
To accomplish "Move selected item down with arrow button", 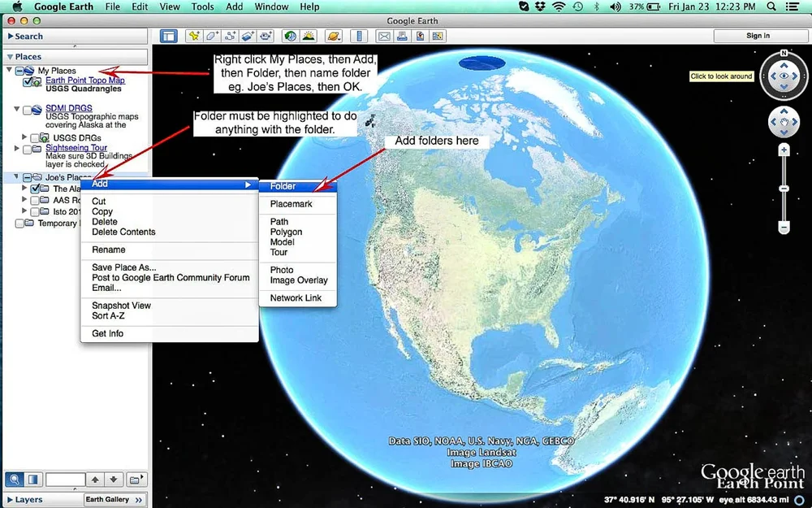I will click(114, 480).
